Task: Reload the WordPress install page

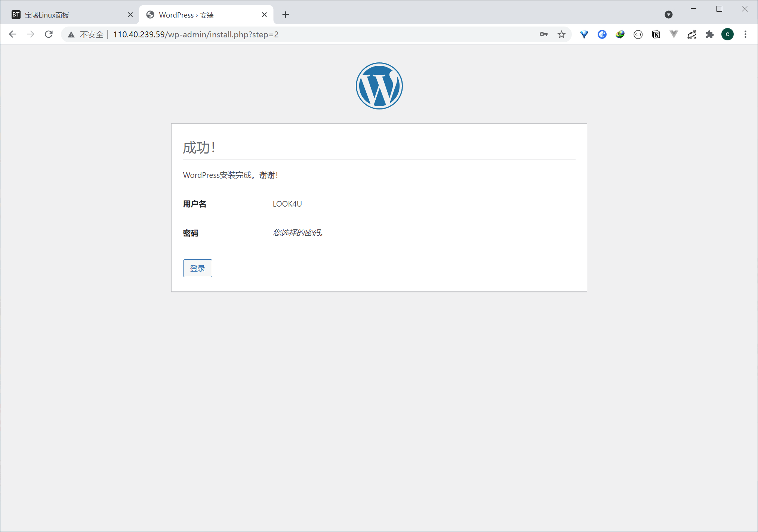Action: [49, 34]
